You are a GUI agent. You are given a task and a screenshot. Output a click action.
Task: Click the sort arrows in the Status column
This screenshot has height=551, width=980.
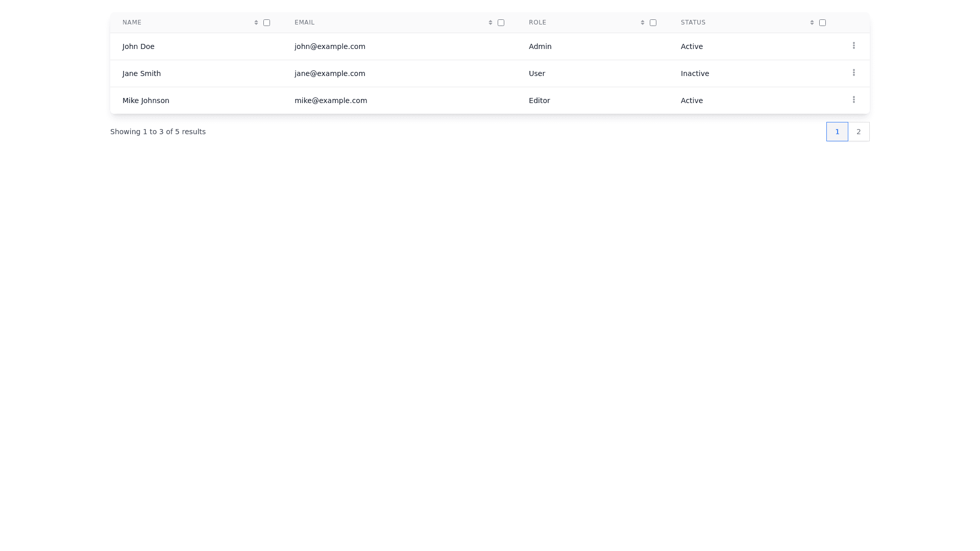pyautogui.click(x=812, y=22)
